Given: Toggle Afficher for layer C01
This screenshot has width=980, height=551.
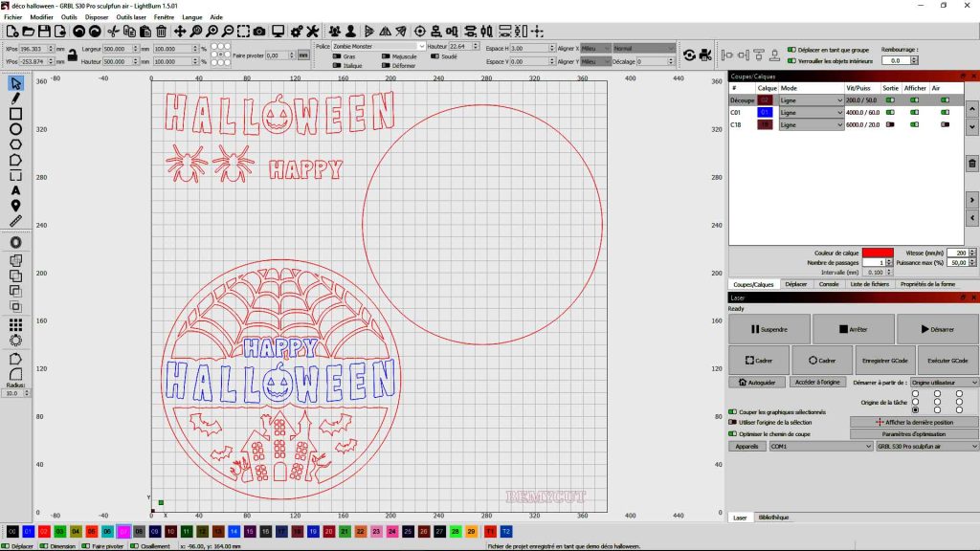Looking at the screenshot, I should [914, 113].
